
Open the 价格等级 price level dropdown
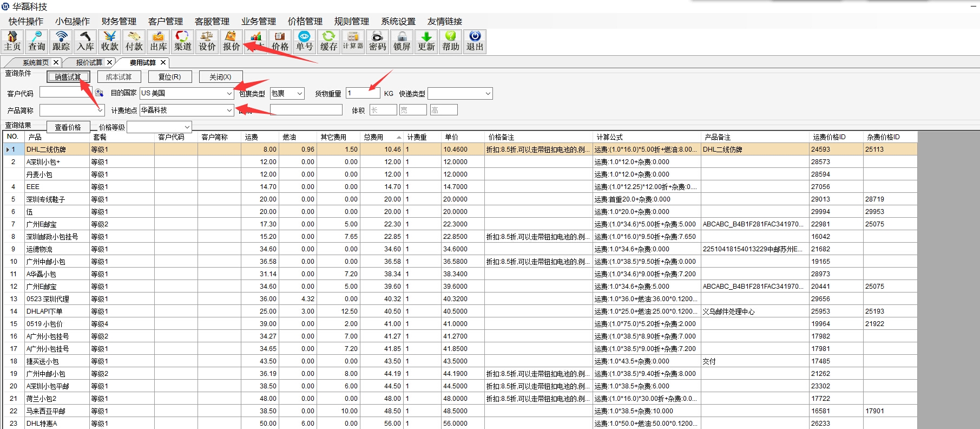(x=186, y=127)
